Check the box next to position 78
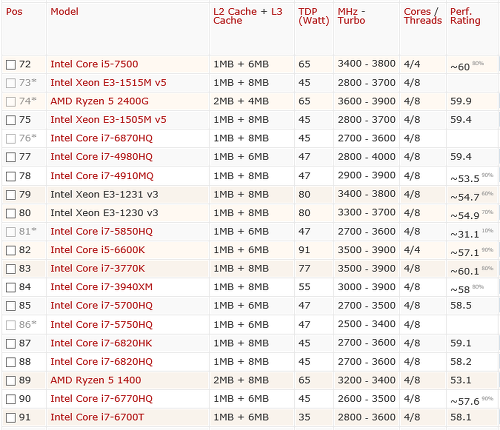Viewport: 500px width, 430px height. 11,176
